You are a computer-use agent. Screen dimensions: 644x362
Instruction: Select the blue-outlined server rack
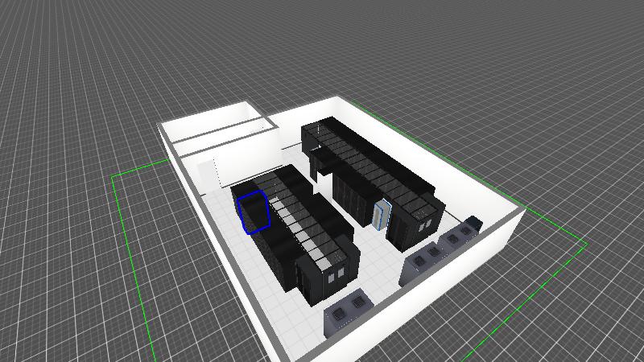coord(255,212)
